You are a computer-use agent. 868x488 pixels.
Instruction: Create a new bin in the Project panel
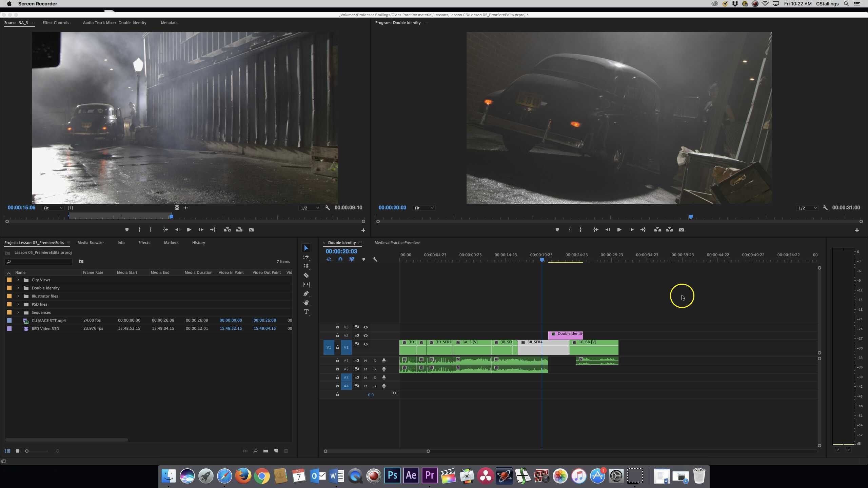(x=265, y=451)
